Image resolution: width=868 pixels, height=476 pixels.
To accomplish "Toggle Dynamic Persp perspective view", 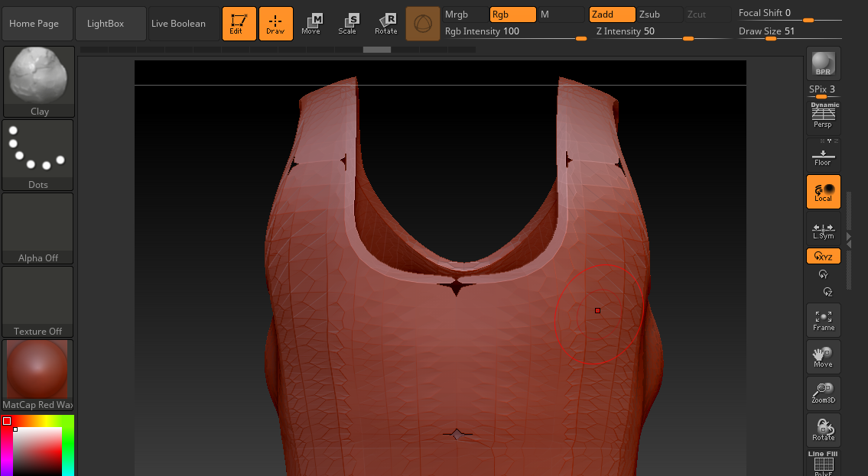I will tap(824, 116).
